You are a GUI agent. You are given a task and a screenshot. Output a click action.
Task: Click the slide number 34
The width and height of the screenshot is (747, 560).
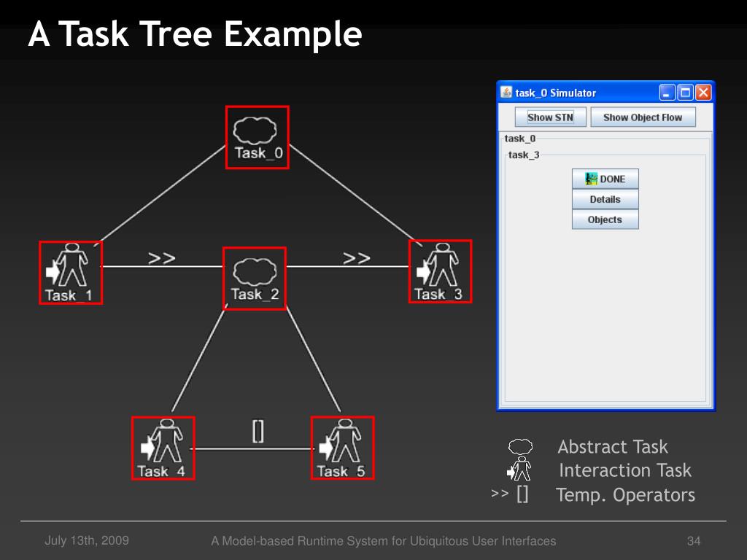(x=694, y=541)
